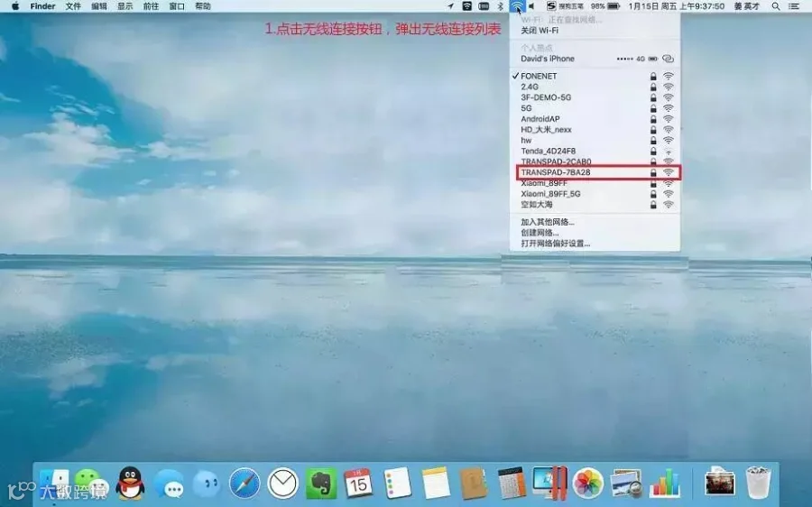Viewport: 812px width, 507px height.
Task: Open the Finder menu
Action: (42, 6)
